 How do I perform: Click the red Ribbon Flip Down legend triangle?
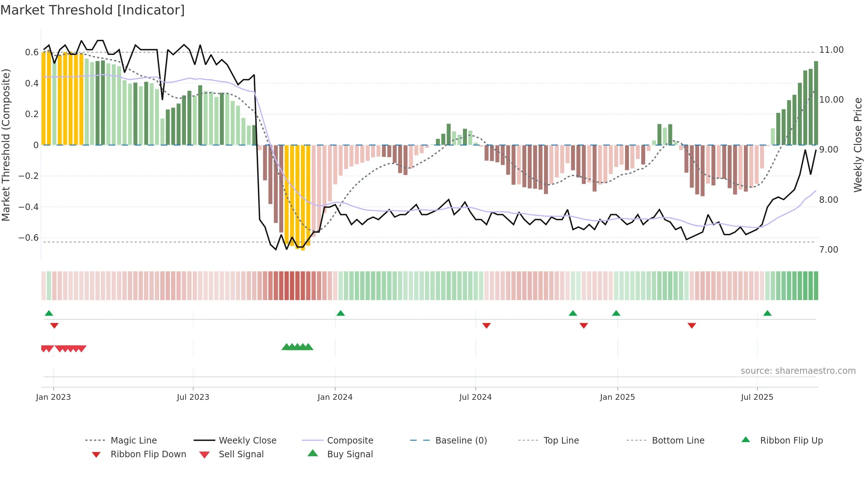[x=96, y=455]
